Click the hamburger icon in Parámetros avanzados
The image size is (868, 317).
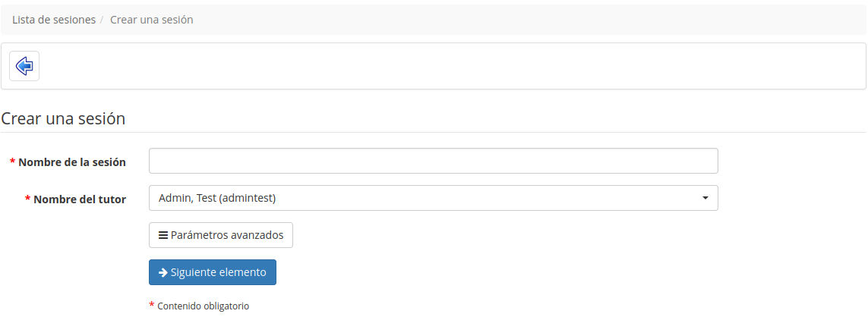click(163, 235)
